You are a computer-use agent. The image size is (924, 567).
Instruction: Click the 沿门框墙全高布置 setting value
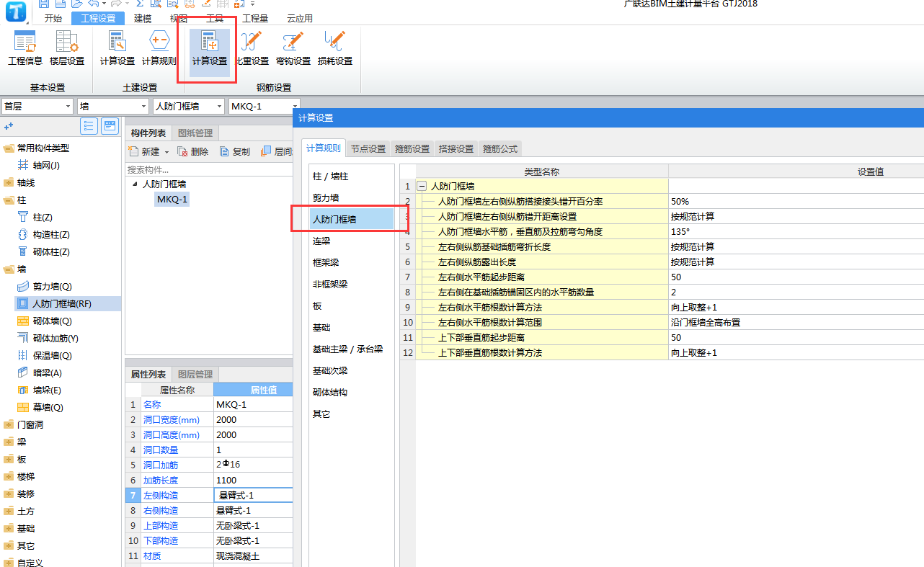[796, 323]
